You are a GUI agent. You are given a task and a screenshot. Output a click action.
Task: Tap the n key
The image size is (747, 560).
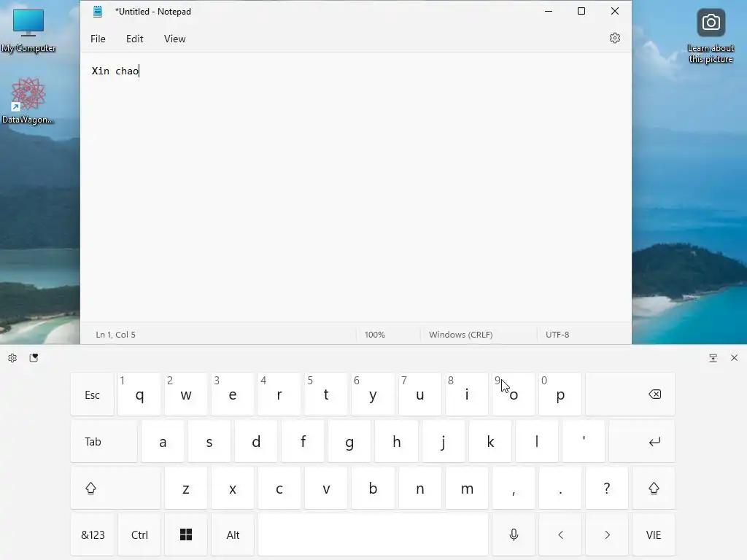419,488
